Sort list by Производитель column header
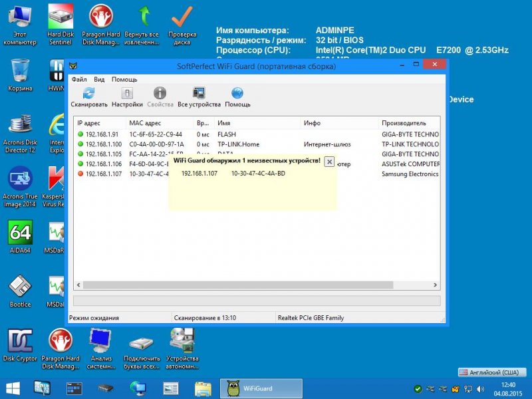The image size is (532, 399). 408,123
